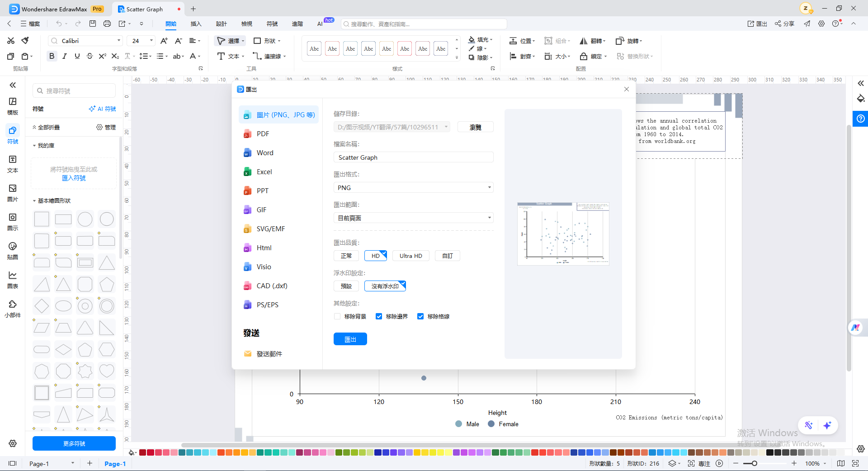868x471 pixels.
Task: Pick the red swatch in color palette
Action: point(142,452)
